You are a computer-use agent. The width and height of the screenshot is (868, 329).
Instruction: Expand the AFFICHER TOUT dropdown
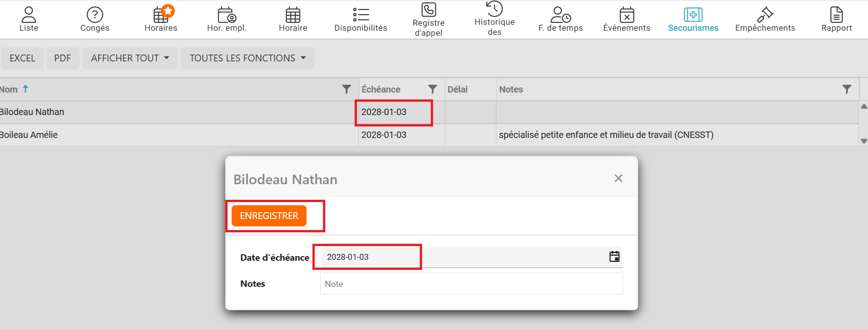tap(130, 58)
